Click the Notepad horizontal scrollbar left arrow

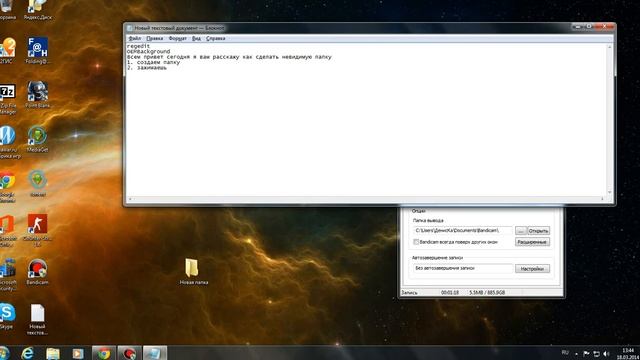pyautogui.click(x=130, y=199)
